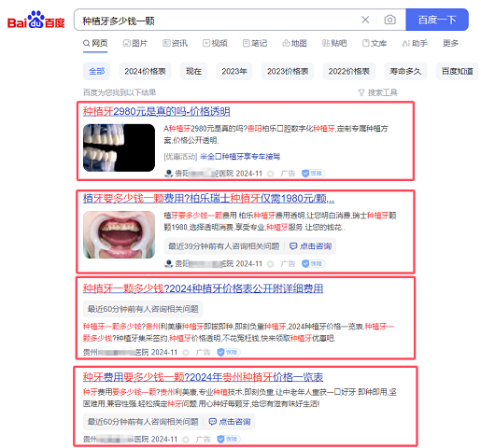Click the advertiser avatar icon in second result

168,264
